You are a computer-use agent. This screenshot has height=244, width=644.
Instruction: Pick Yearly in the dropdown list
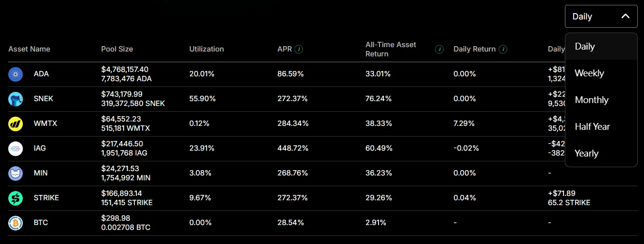click(586, 154)
